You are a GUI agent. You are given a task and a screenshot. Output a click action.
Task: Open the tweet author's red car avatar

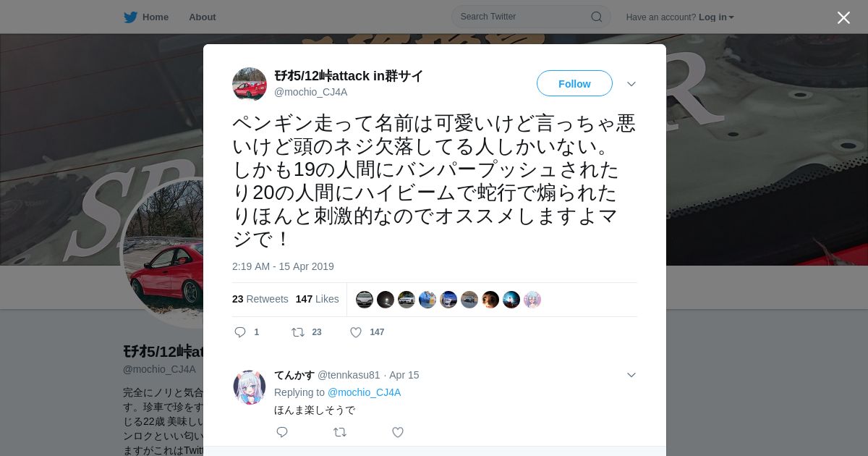(x=250, y=84)
